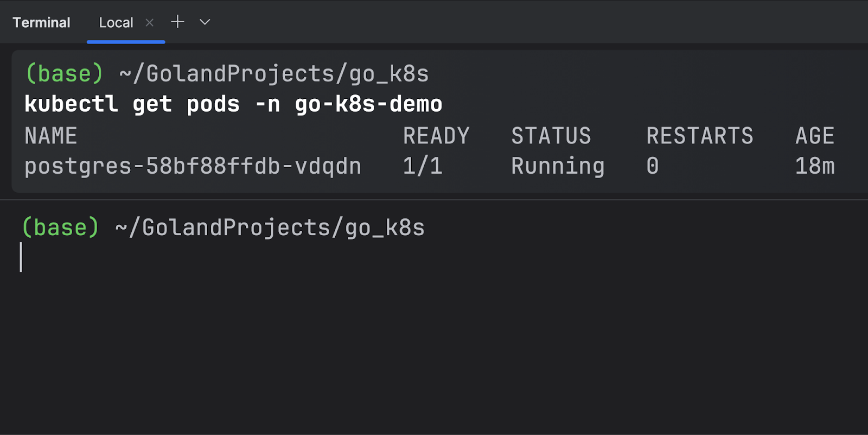Click the RESTARTS column header text
This screenshot has width=868, height=435.
point(700,136)
